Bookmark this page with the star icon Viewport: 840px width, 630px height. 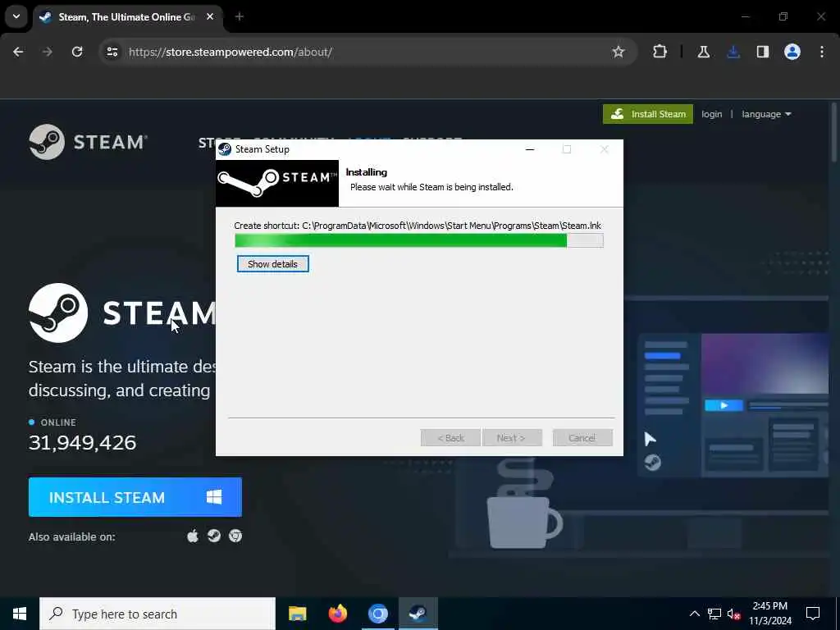(x=619, y=52)
